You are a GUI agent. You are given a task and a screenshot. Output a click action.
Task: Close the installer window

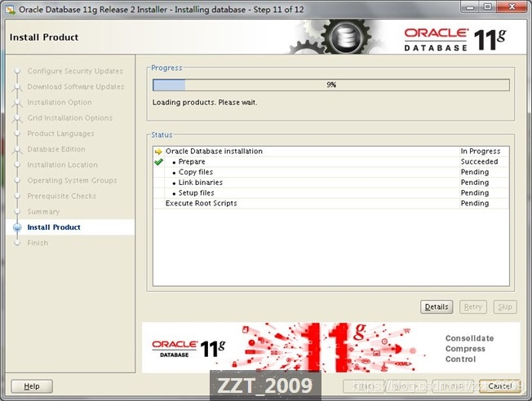[512, 7]
